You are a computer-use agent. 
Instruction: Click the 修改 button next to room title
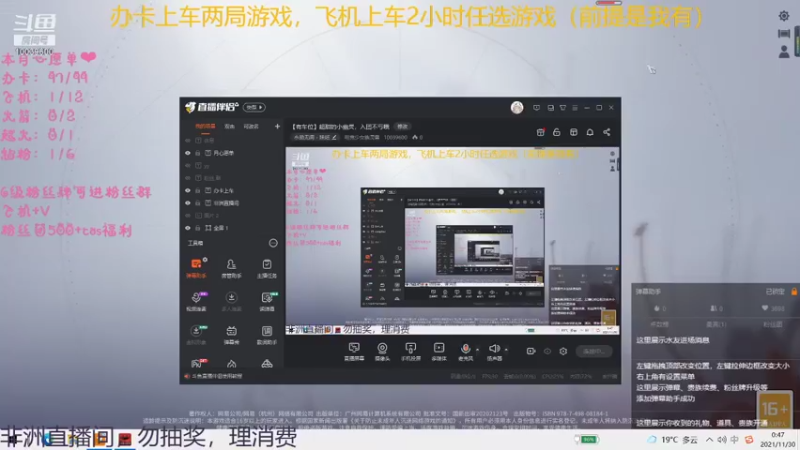tap(403, 127)
